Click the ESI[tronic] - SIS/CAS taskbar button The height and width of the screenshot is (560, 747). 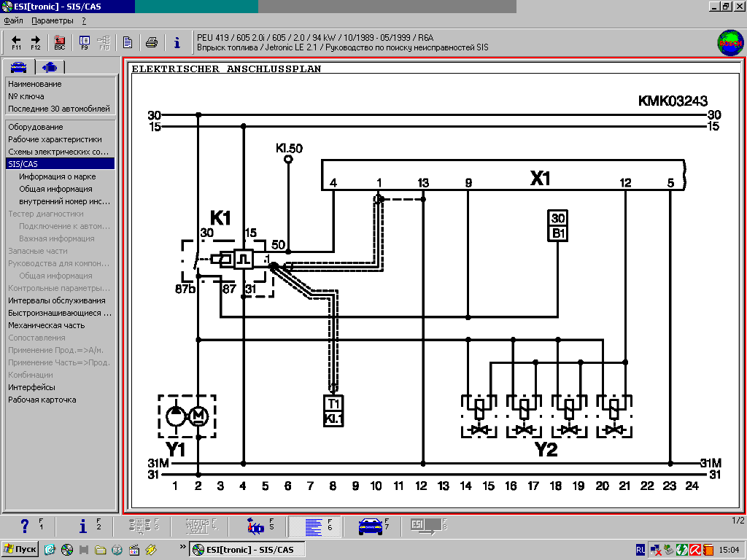pyautogui.click(x=247, y=550)
